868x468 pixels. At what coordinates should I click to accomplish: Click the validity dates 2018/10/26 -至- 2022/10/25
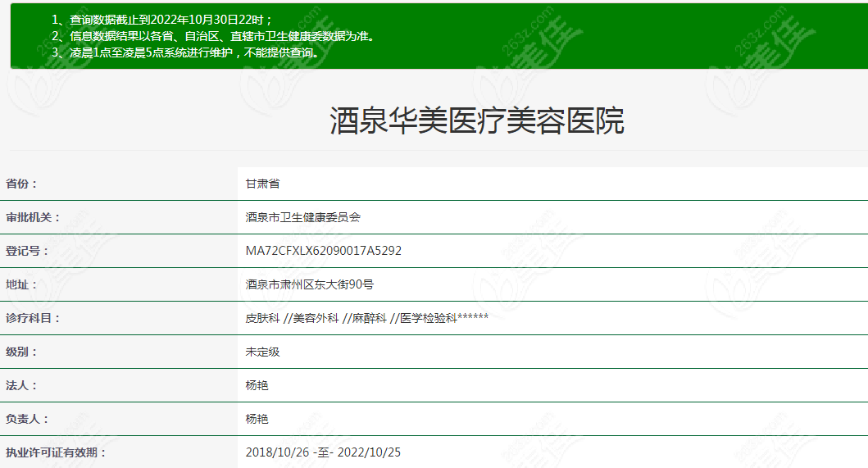(x=323, y=452)
